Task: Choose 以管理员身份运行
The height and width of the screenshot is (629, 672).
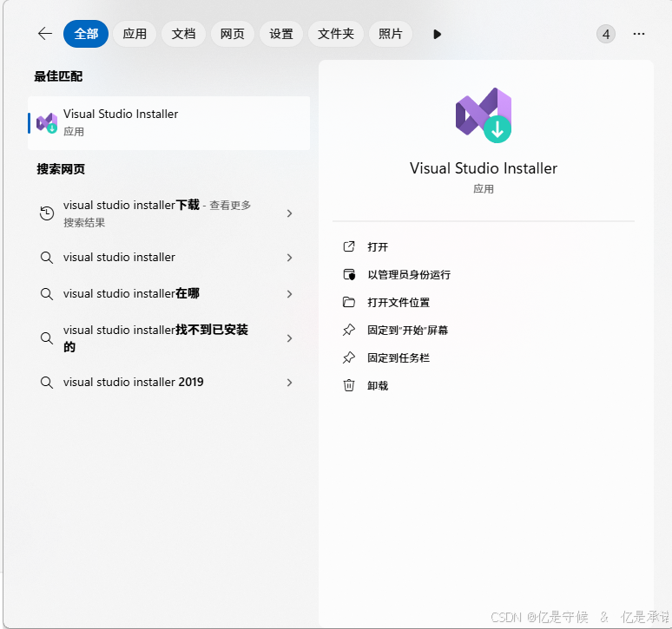Action: (409, 275)
